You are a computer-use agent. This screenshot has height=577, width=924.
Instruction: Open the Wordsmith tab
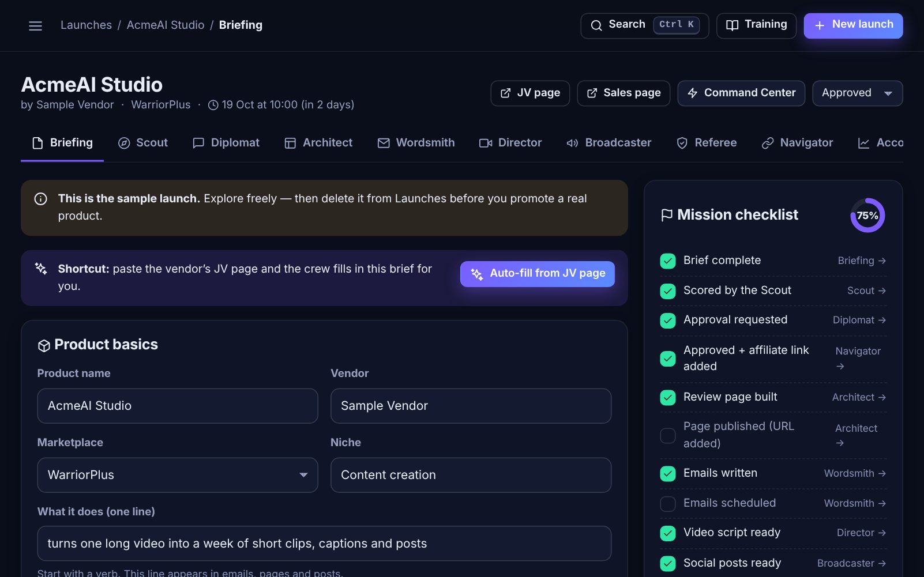(416, 143)
